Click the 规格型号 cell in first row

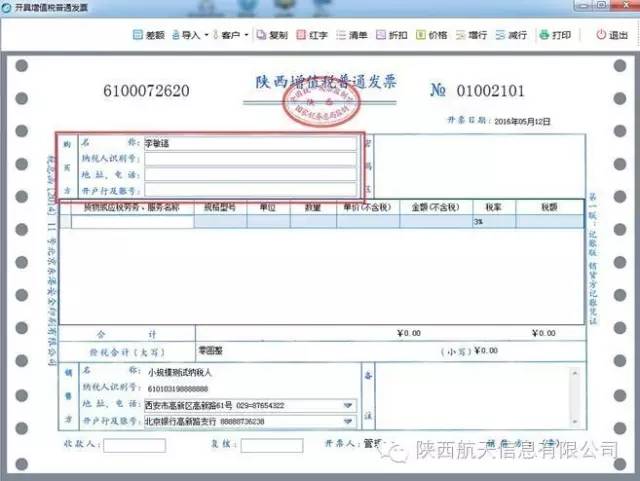pyautogui.click(x=220, y=222)
